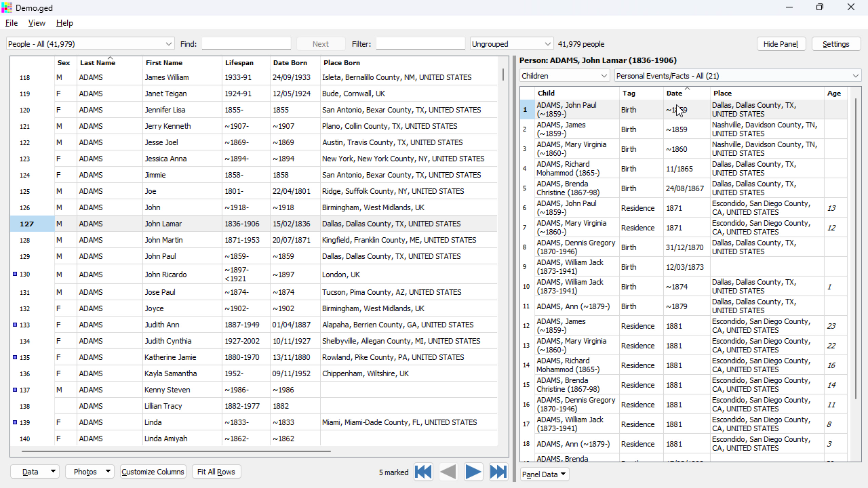Open the File menu
This screenshot has width=868, height=488.
[12, 23]
